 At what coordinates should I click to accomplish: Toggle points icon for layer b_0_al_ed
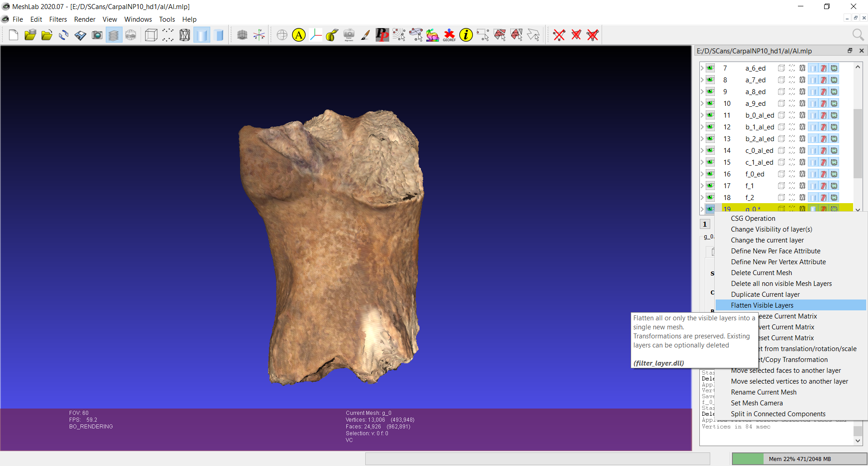pos(792,115)
